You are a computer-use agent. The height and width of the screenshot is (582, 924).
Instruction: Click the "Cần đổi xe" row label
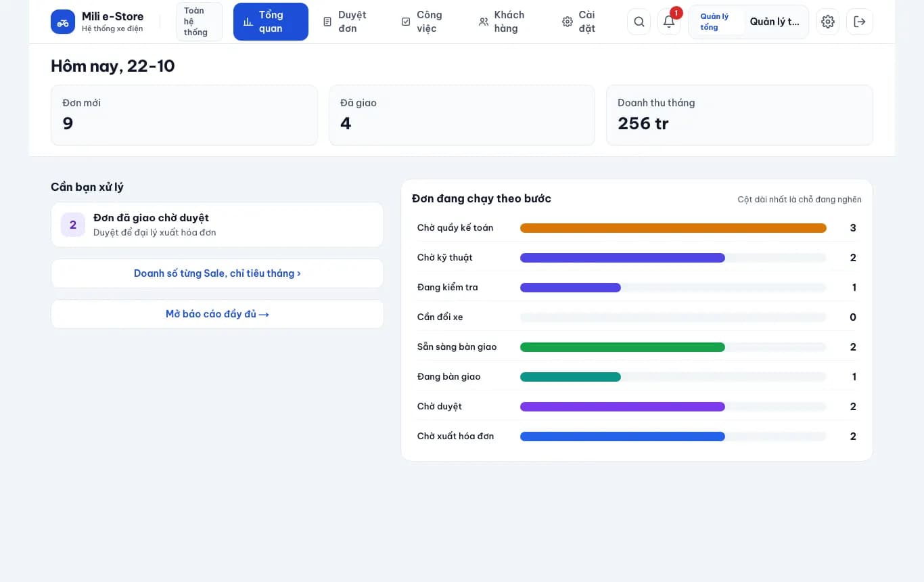(x=440, y=317)
